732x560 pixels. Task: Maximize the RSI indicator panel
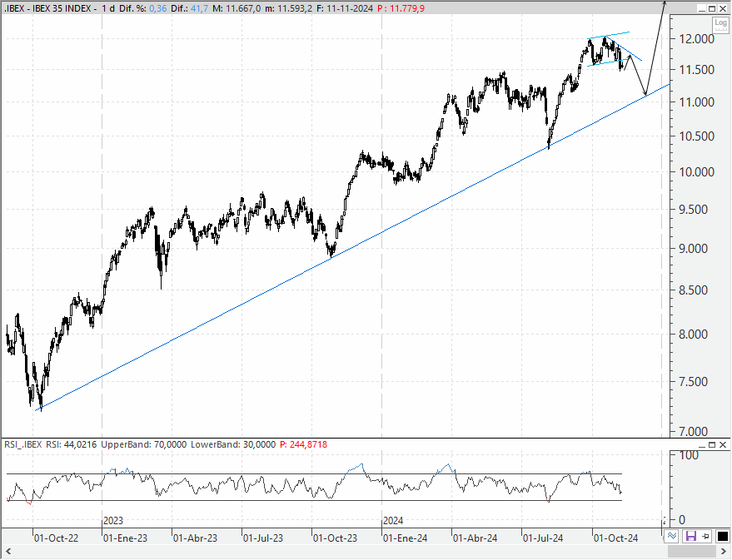[712, 445]
